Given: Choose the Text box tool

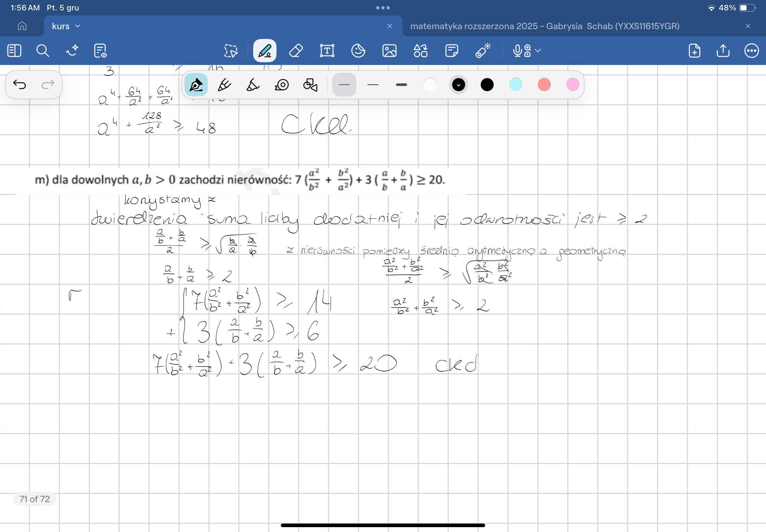Looking at the screenshot, I should (327, 51).
